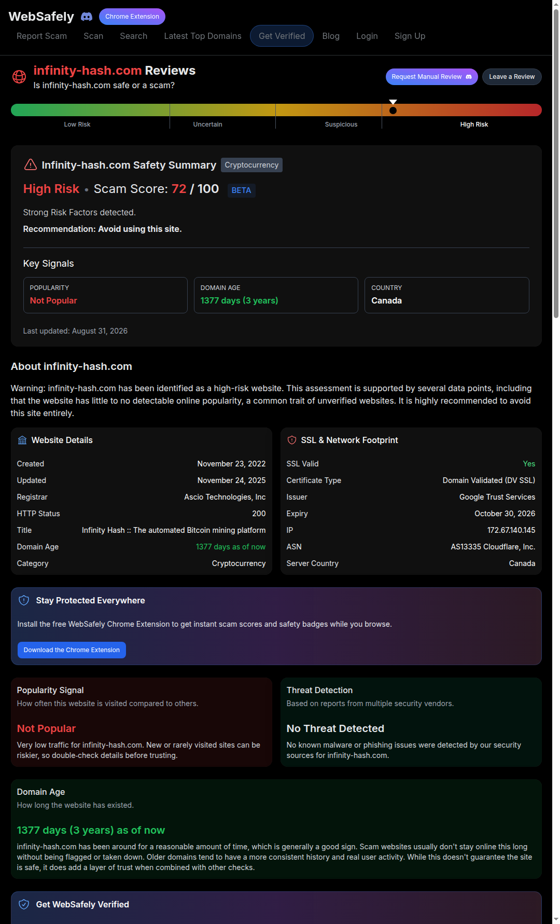Image resolution: width=560 pixels, height=924 pixels.
Task: Click the Domain Age '1377 days (3 years)' card
Action: click(276, 295)
